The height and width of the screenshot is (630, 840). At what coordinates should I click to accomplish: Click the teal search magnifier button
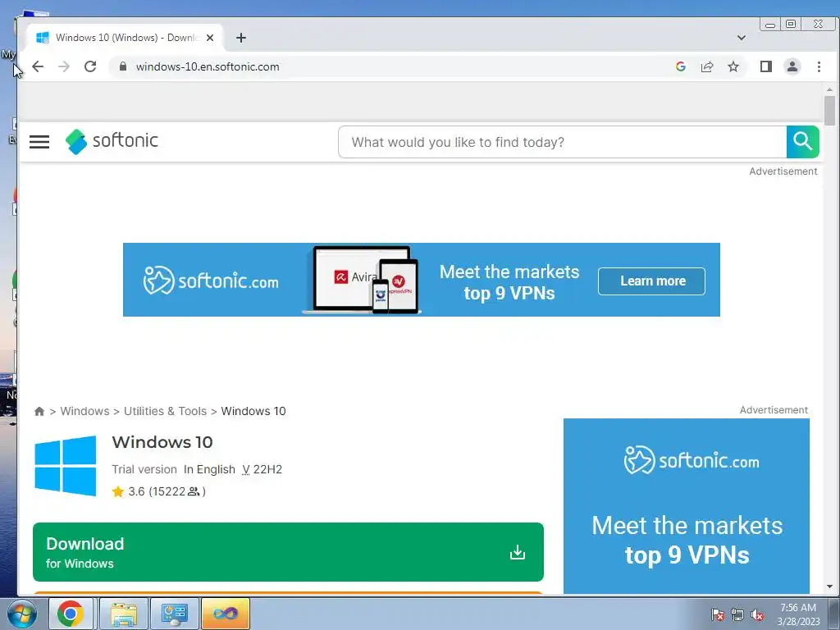[802, 142]
